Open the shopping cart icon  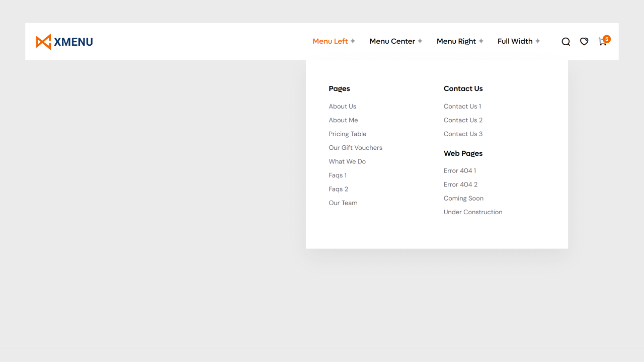point(602,42)
